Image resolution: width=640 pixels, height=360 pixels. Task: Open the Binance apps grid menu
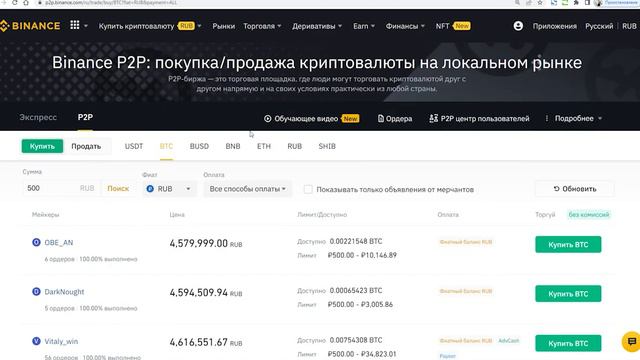point(75,25)
